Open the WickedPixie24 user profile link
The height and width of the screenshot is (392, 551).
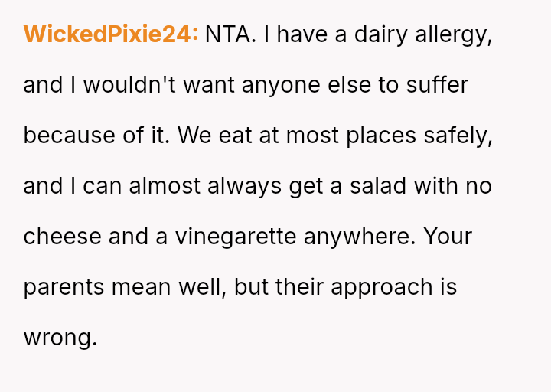point(110,34)
